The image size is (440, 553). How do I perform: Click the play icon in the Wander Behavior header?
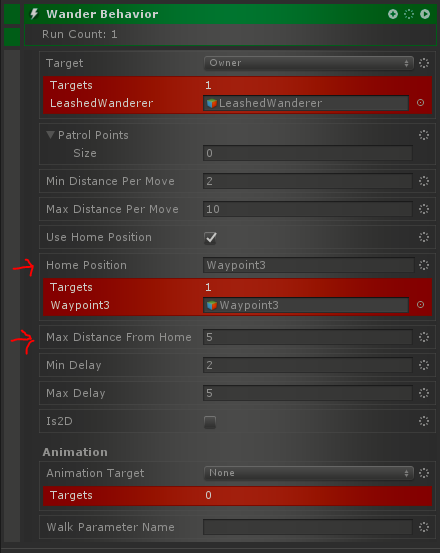(x=425, y=14)
